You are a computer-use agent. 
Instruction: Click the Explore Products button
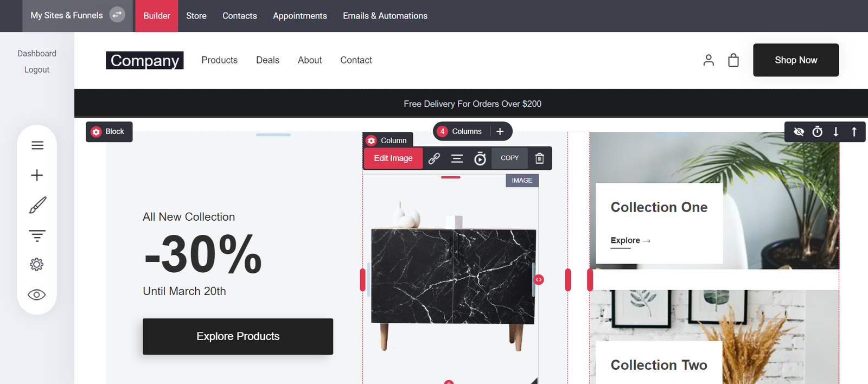point(238,336)
